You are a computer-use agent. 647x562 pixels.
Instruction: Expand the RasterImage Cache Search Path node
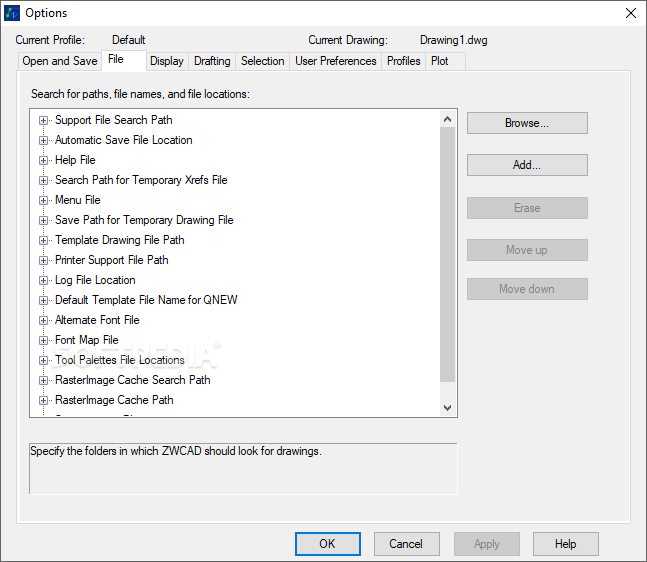point(43,380)
